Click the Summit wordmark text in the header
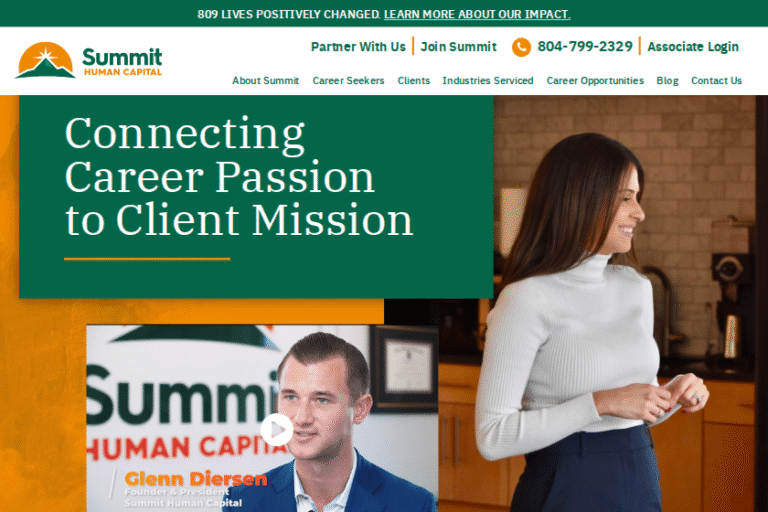 click(122, 57)
